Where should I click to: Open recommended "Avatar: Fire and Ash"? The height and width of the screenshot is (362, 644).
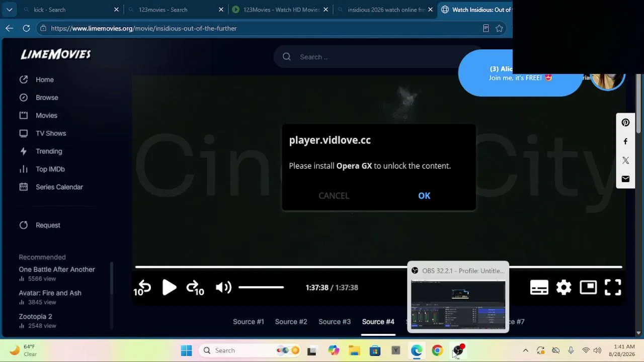tap(50, 293)
